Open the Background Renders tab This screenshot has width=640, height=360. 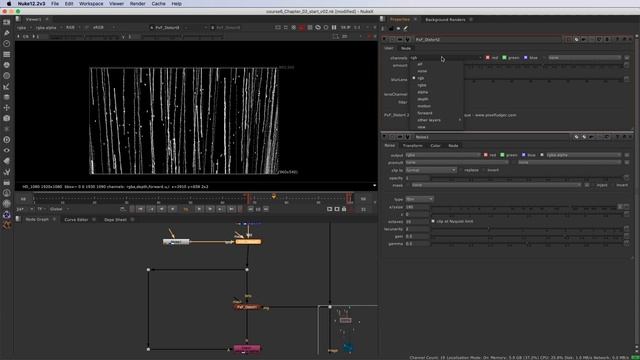point(445,20)
